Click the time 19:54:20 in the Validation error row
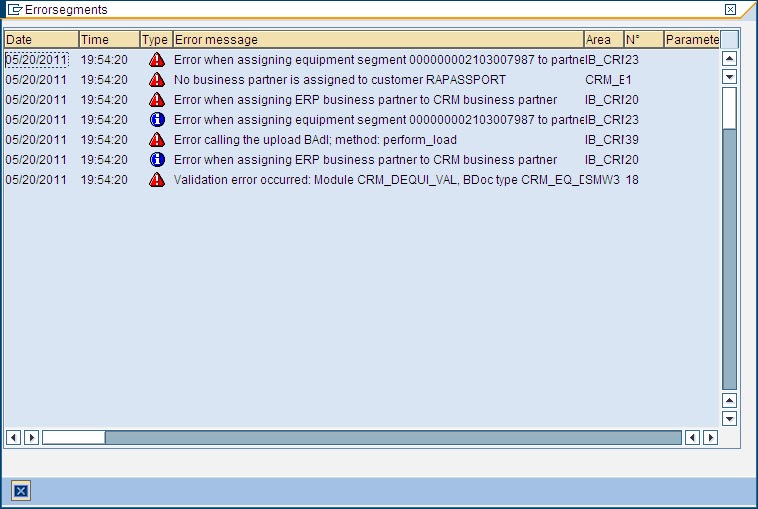 (104, 180)
